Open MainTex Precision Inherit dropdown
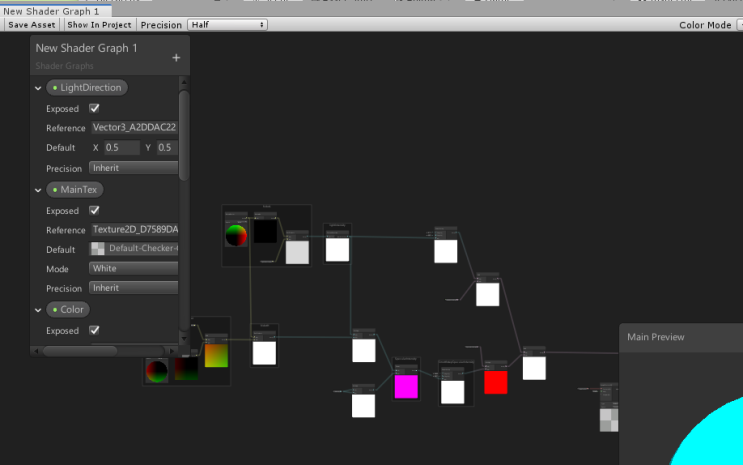The image size is (743, 465). 134,288
